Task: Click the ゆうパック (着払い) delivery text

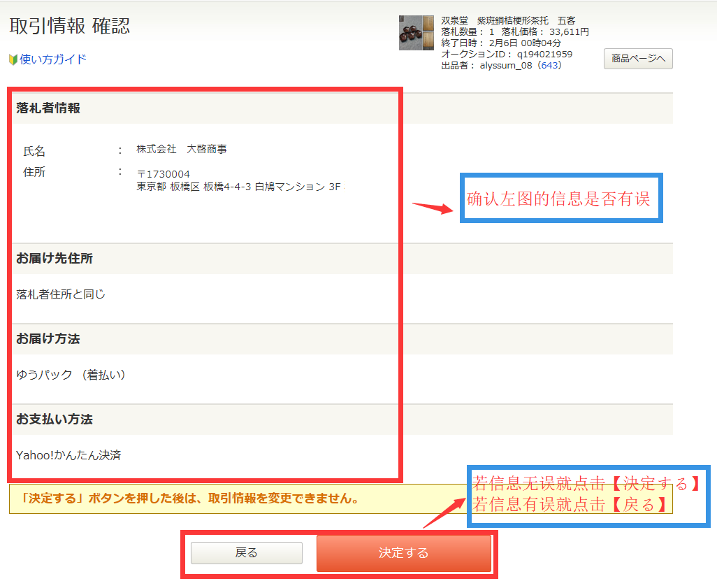Action: click(x=73, y=375)
